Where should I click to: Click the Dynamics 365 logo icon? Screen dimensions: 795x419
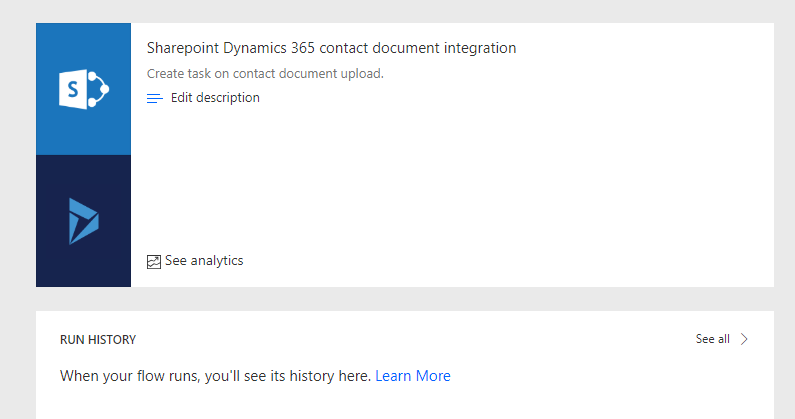tap(83, 221)
